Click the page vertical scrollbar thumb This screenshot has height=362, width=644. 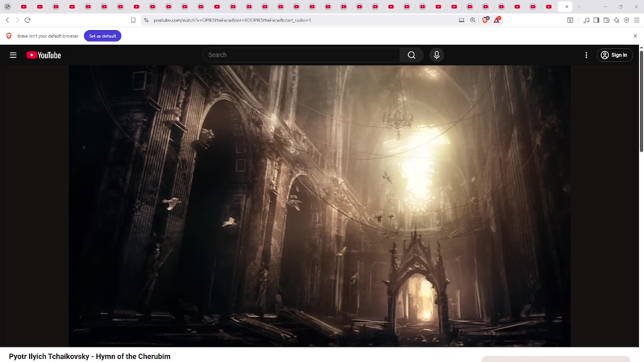point(641,101)
